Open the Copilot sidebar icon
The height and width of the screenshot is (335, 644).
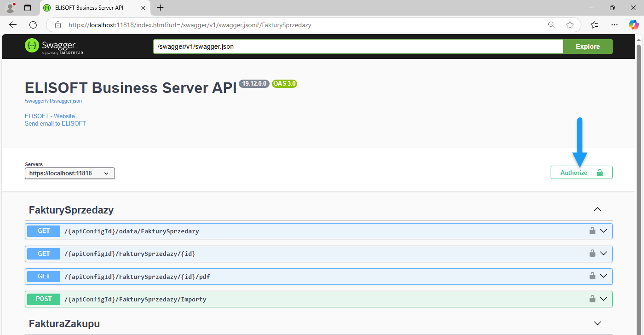coord(634,25)
